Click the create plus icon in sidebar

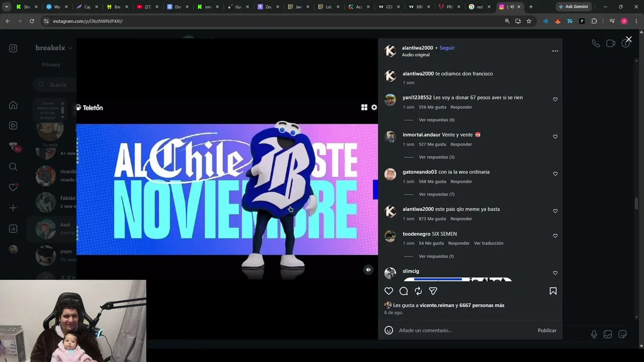pos(13,208)
